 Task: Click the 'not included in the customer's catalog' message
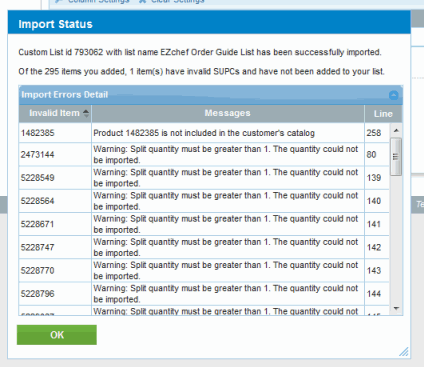pos(204,133)
